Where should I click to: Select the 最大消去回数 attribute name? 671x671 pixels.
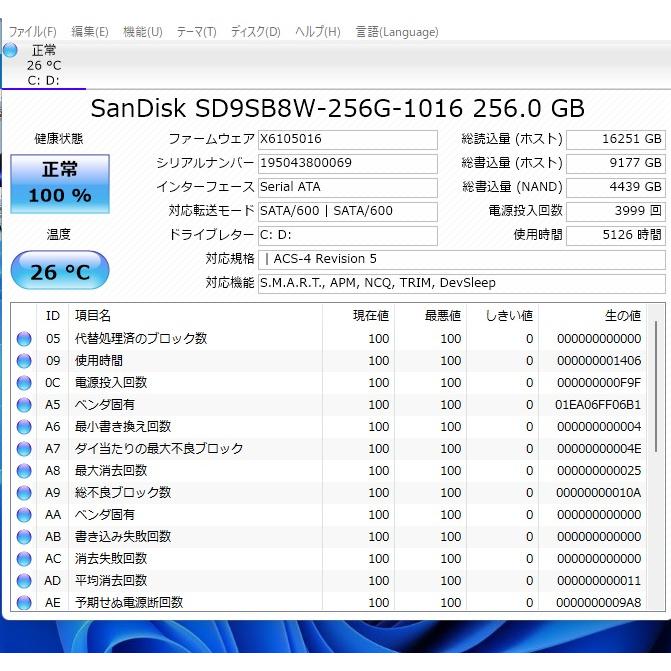tap(111, 470)
